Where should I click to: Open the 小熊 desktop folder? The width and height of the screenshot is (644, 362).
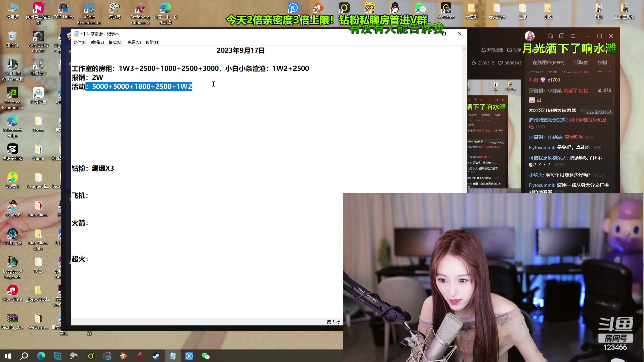pos(548,11)
